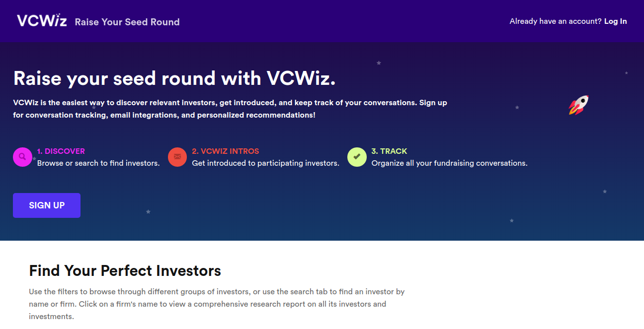Click the VCWiz logo
644x329 pixels.
(x=42, y=21)
